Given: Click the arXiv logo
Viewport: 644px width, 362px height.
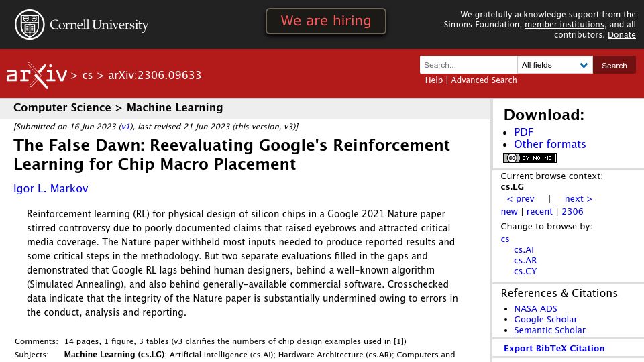Looking at the screenshot, I should [x=36, y=76].
